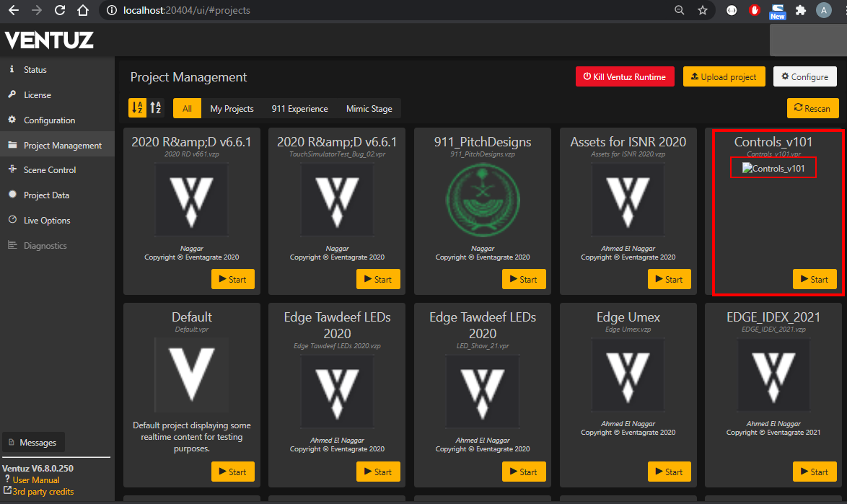Image resolution: width=847 pixels, height=504 pixels.
Task: Sort projects ascending A to Z
Action: coord(136,108)
